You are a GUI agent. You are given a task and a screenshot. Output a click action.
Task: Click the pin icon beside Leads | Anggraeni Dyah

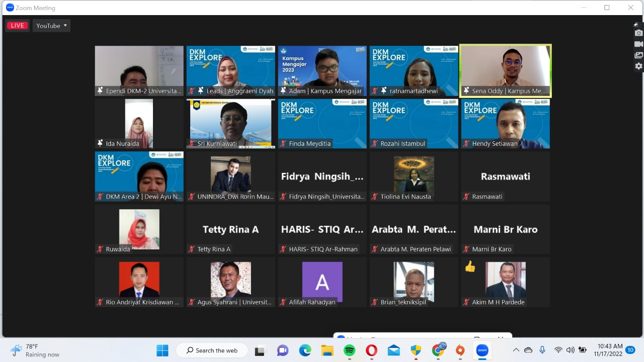pos(201,91)
